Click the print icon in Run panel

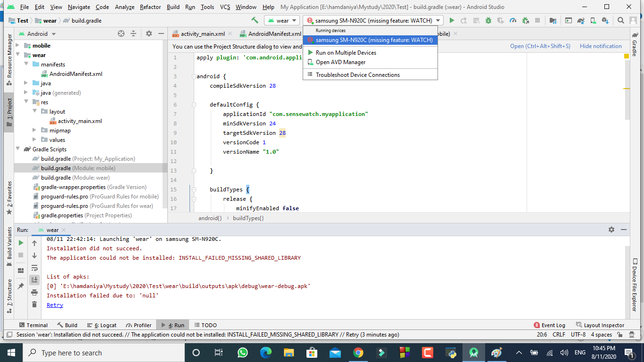[x=34, y=292]
